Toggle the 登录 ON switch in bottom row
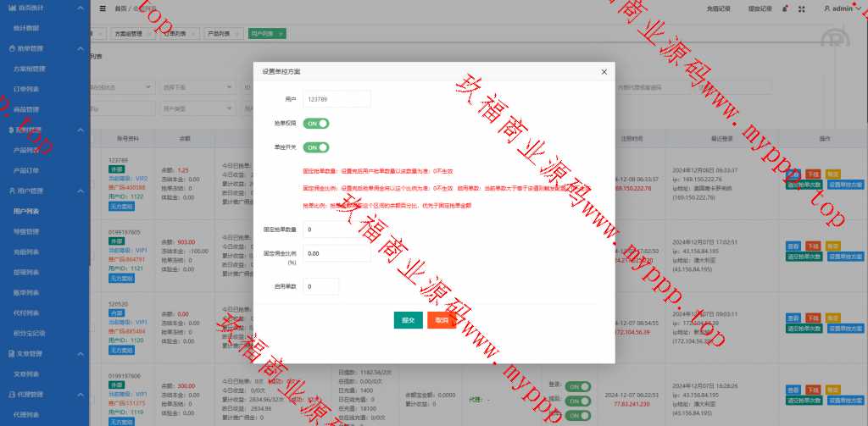The height and width of the screenshot is (426, 868). [577, 386]
